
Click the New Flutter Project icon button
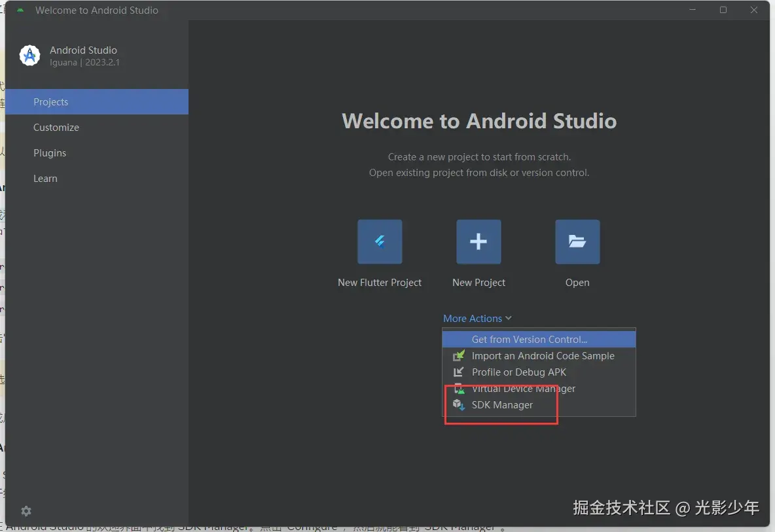pyautogui.click(x=380, y=241)
